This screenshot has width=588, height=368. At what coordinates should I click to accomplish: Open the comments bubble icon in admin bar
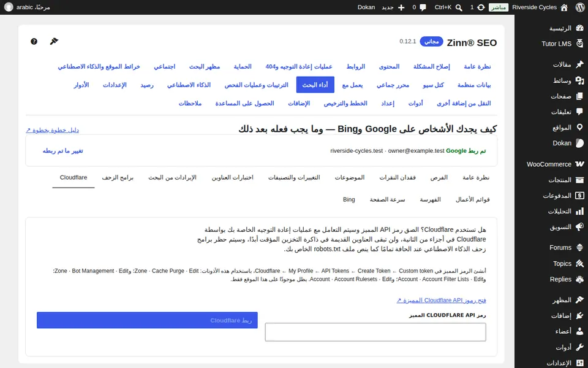(x=423, y=7)
